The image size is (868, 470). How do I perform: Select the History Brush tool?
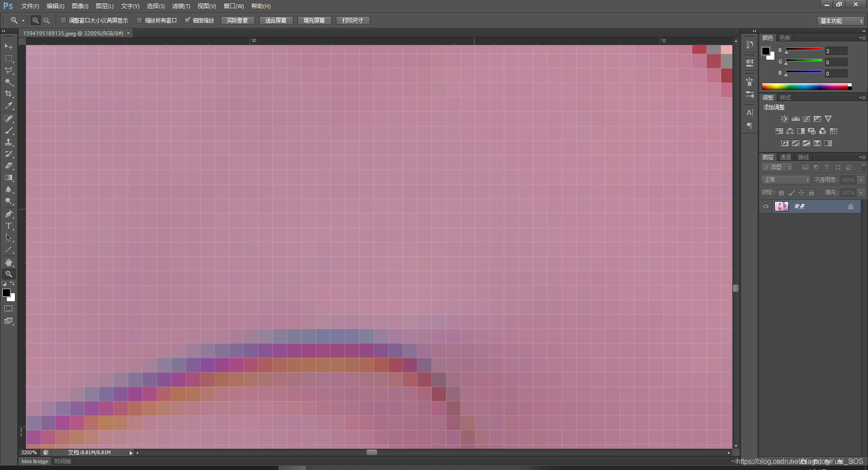click(x=9, y=154)
